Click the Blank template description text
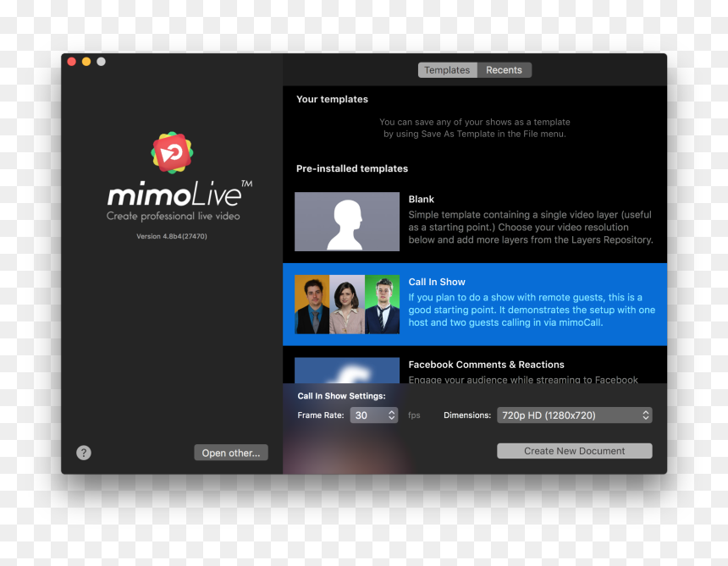The width and height of the screenshot is (728, 566). click(x=531, y=228)
